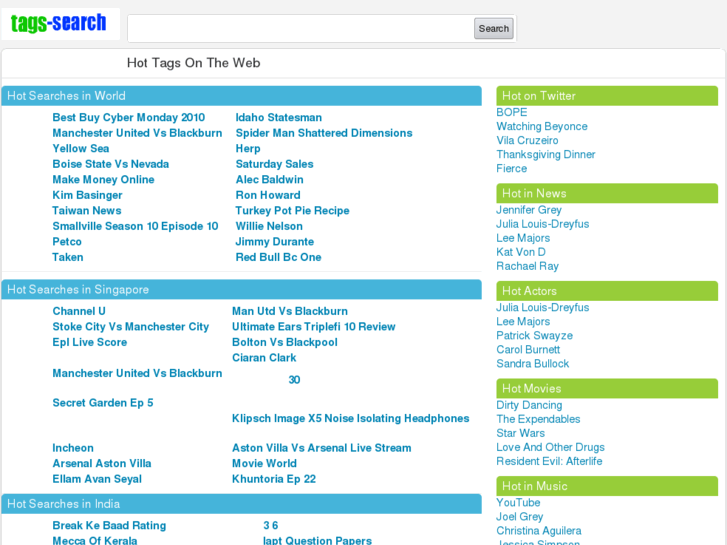Open Jimmy Durante link

pos(274,242)
